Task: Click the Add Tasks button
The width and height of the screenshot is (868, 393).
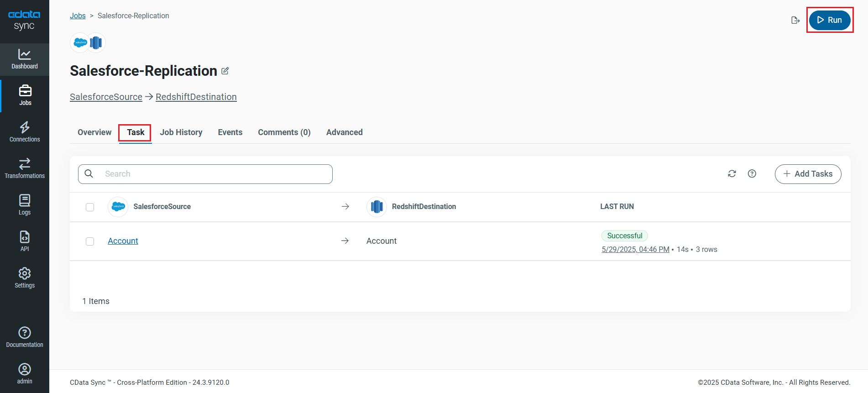Action: point(808,174)
